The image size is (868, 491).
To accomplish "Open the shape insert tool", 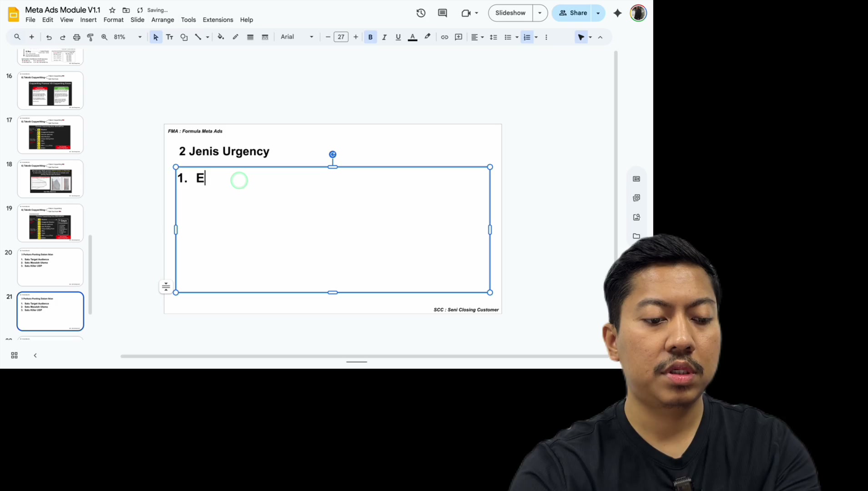I will 184,37.
